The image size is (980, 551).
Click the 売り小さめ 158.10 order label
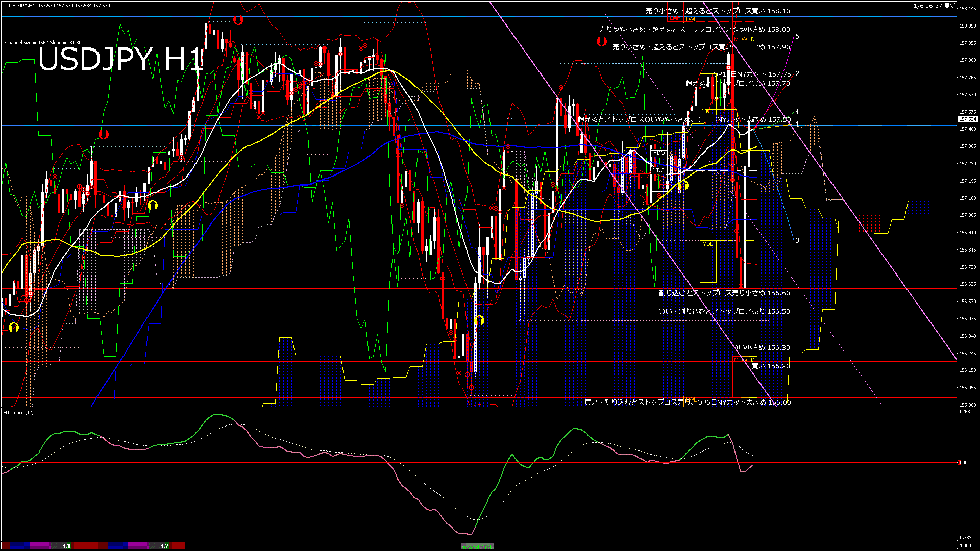point(718,11)
